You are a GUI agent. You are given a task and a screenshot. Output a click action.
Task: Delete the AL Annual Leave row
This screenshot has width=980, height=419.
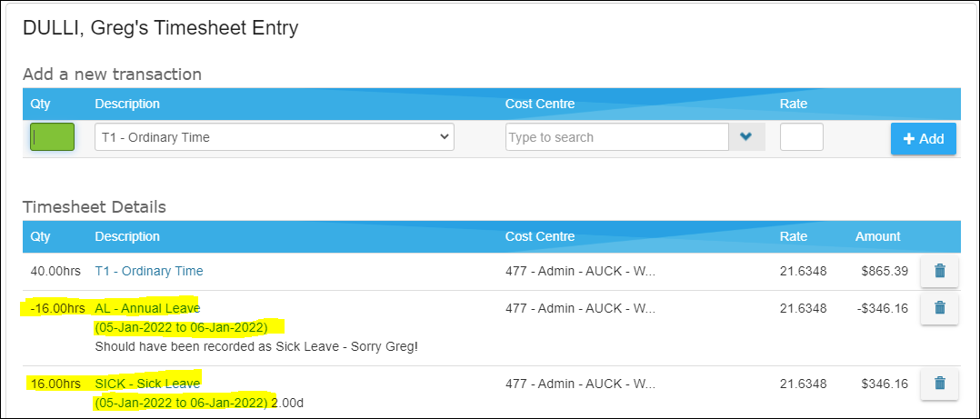coord(939,308)
